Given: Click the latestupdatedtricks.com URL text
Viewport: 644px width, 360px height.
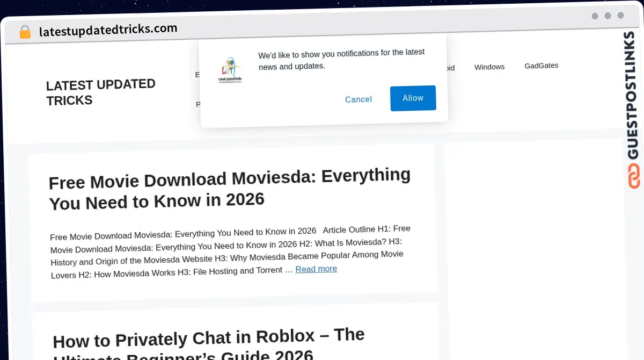Looking at the screenshot, I should click(108, 30).
